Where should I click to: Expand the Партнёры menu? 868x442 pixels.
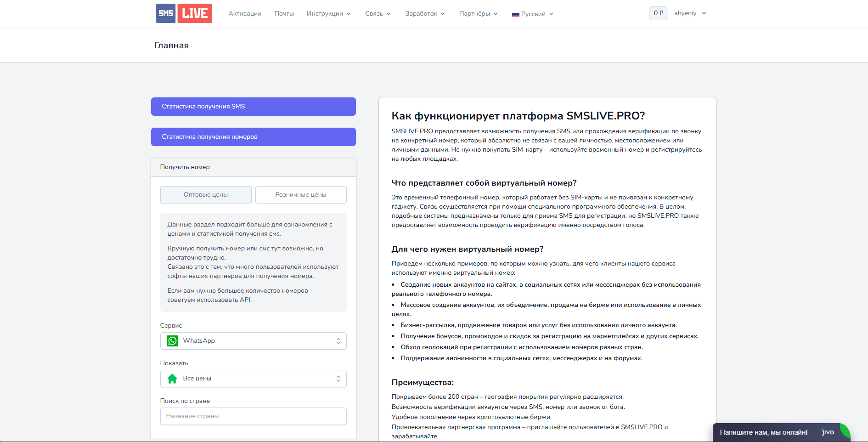click(x=479, y=14)
